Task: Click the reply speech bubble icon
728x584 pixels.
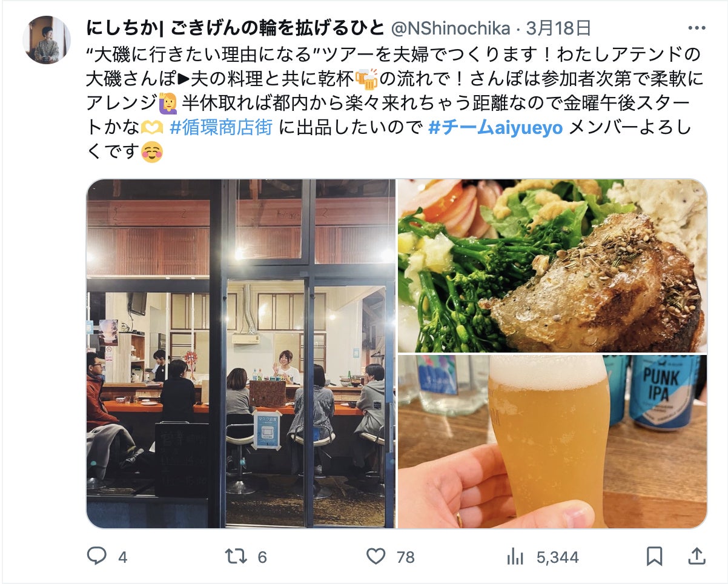Action: click(x=97, y=556)
